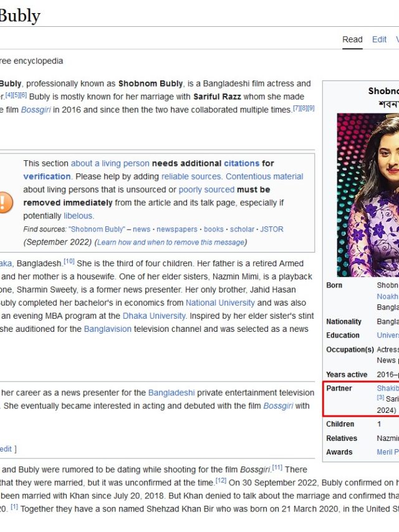This screenshot has height=532, width=399.
Task: Select the 'Relatives' infobox label
Action: pyautogui.click(x=342, y=438)
